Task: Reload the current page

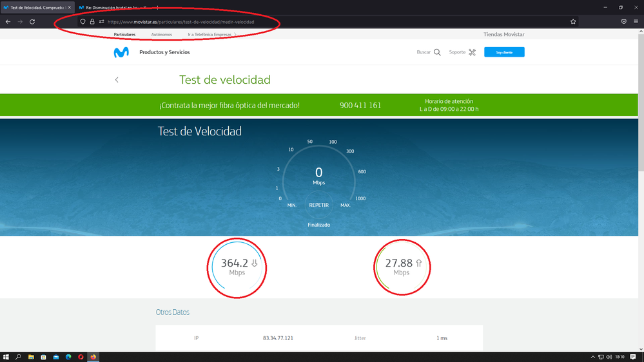Action: 32,22
